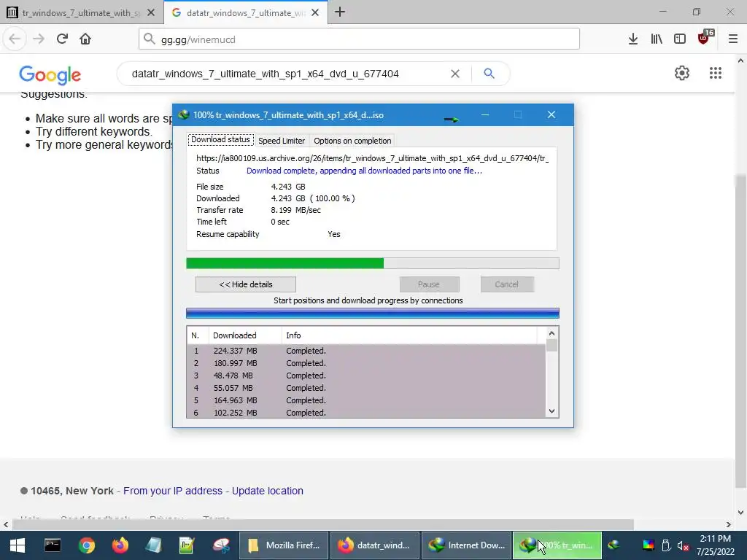Image resolution: width=747 pixels, height=560 pixels.
Task: Click the muted volume tray icon
Action: pyautogui.click(x=683, y=545)
